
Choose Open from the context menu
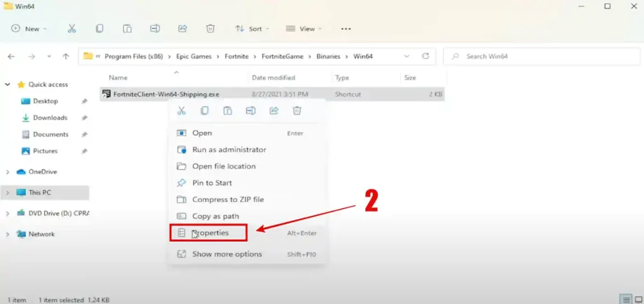(x=247, y=133)
